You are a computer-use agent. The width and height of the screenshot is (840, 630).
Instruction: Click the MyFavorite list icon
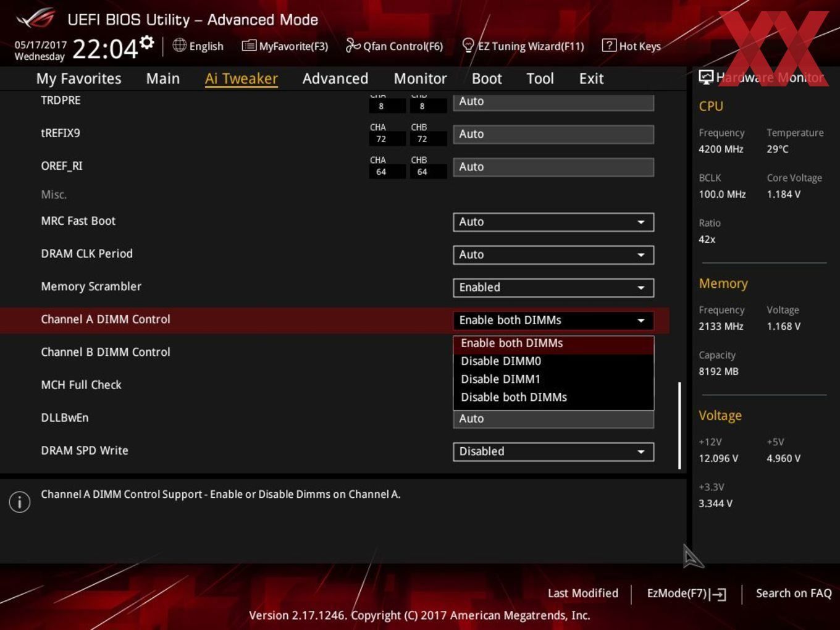click(249, 46)
